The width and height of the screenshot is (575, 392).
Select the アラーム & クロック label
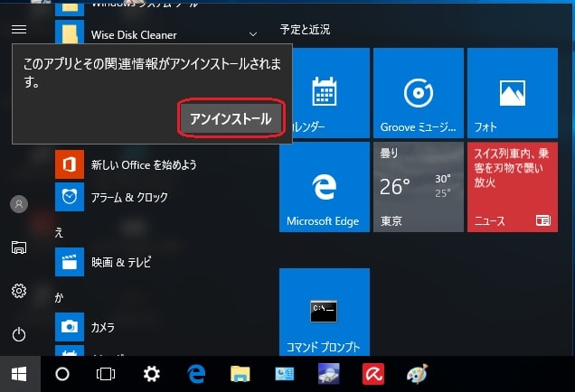129,198
